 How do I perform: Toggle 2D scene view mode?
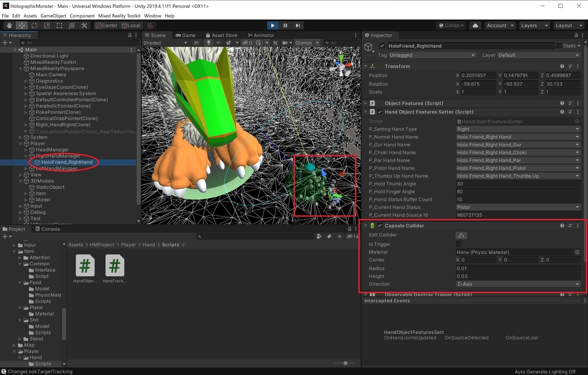pyautogui.click(x=196, y=43)
